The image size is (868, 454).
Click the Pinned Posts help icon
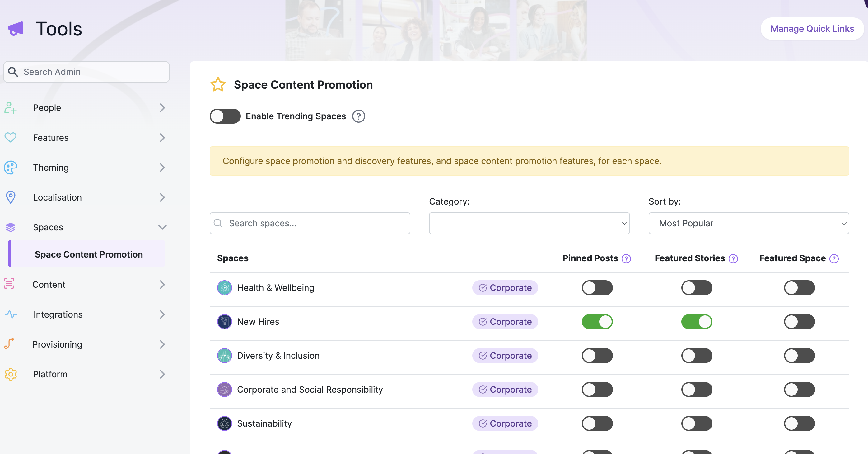[626, 259]
